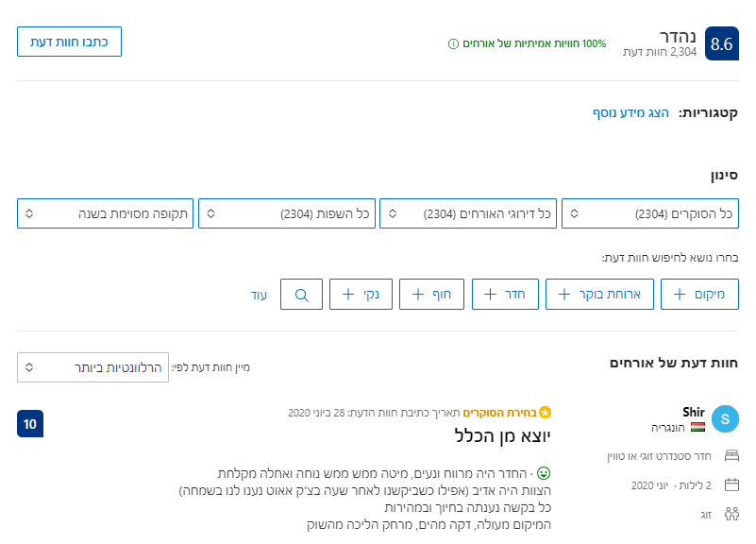This screenshot has width=756, height=544.
Task: Select the נקי topic filter chip
Action: tap(361, 295)
